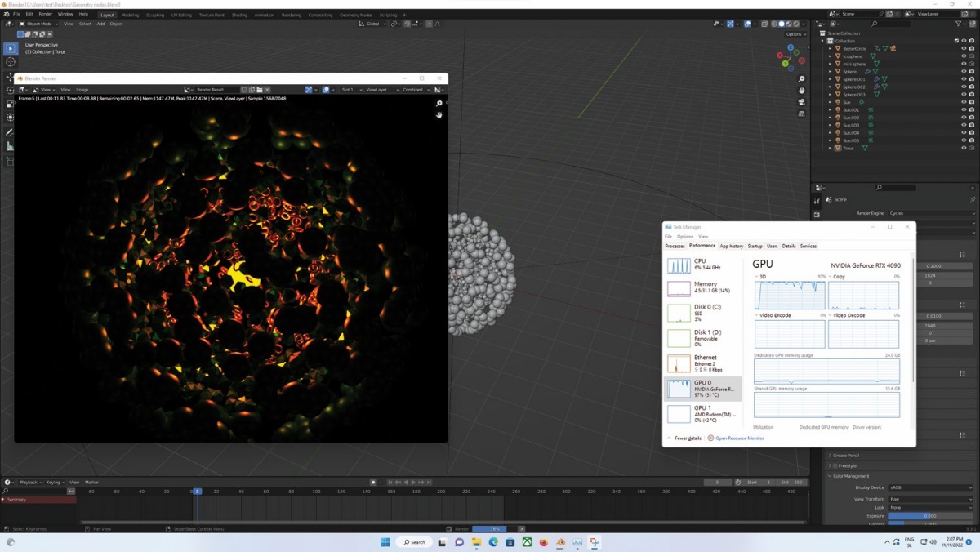Viewport: 980px width, 552px height.
Task: Hide the Sun object using its eye icon
Action: point(964,102)
